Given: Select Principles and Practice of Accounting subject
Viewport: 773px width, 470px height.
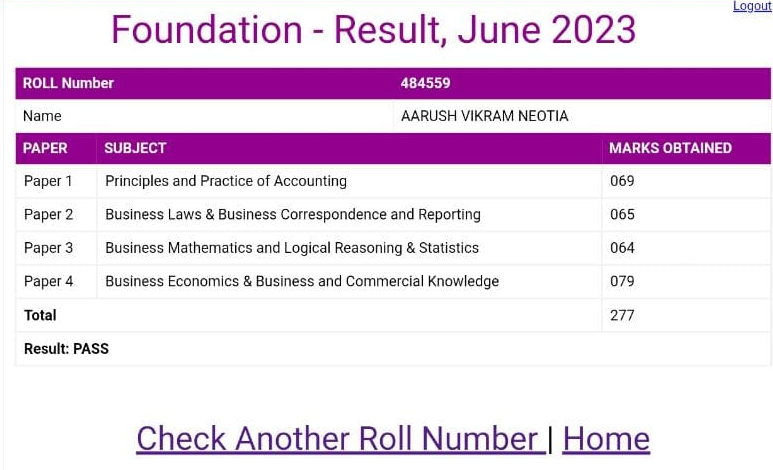Looking at the screenshot, I should tap(226, 181).
